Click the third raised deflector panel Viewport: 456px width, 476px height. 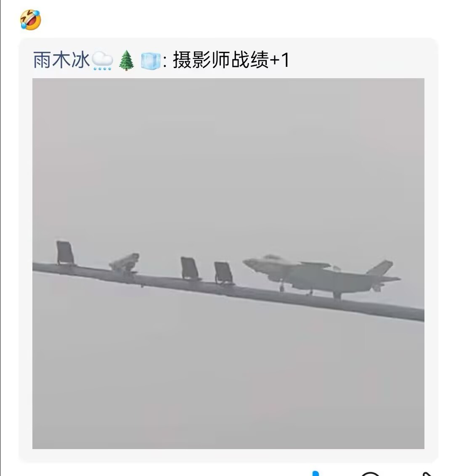[x=190, y=268]
